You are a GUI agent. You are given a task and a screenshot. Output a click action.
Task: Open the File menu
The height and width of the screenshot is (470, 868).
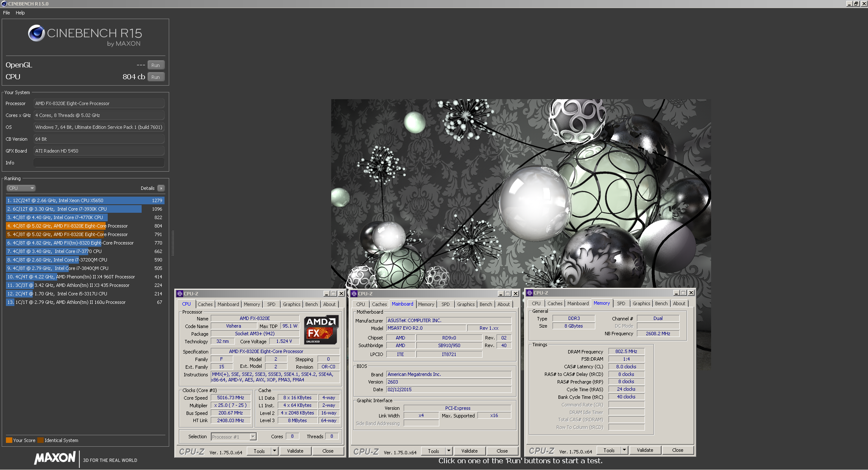(x=6, y=13)
